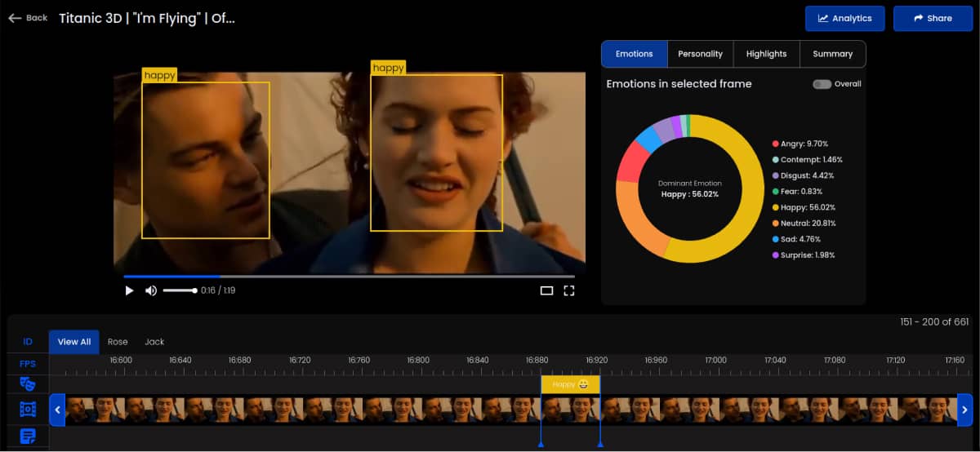Click the video title text
Screen dimensions: 980x452
coord(147,18)
